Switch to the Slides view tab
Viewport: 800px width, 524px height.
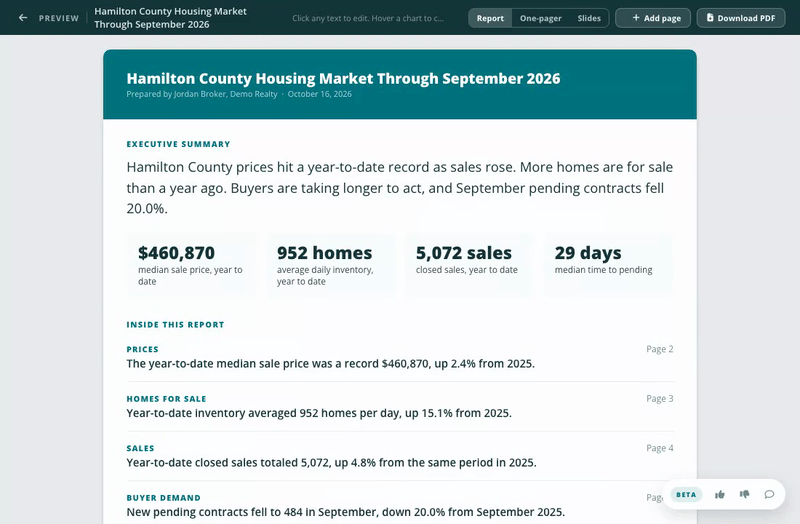(589, 18)
